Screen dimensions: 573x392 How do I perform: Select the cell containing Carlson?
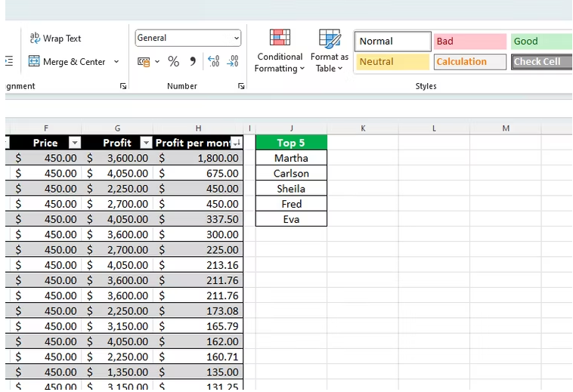click(291, 174)
